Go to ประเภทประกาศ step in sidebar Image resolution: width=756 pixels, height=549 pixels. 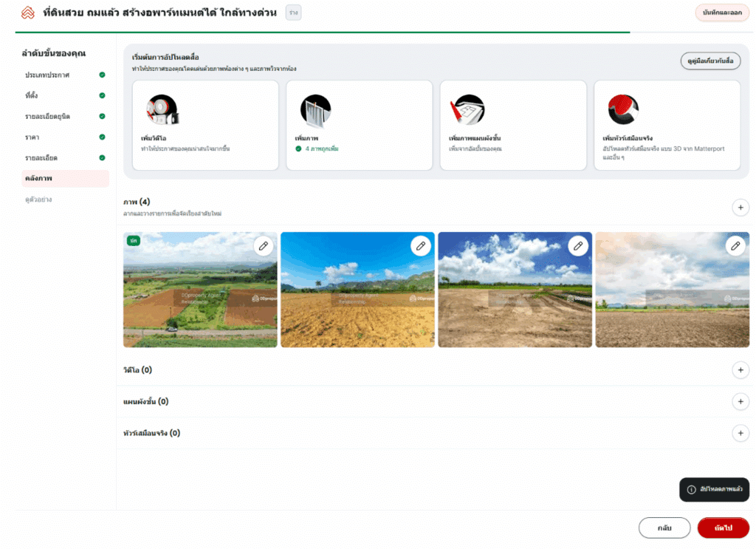point(47,75)
